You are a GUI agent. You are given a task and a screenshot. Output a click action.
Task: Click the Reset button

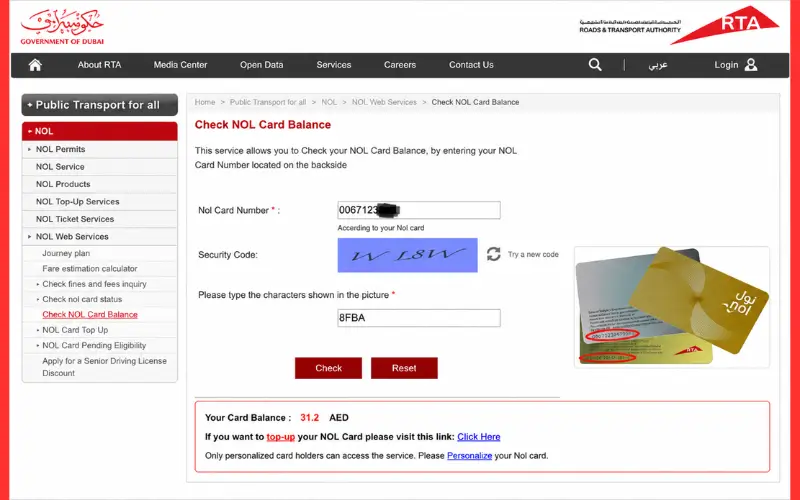click(x=404, y=368)
